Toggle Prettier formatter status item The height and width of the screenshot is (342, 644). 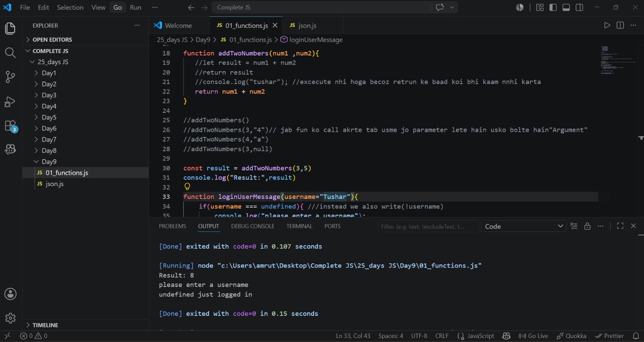[610, 336]
